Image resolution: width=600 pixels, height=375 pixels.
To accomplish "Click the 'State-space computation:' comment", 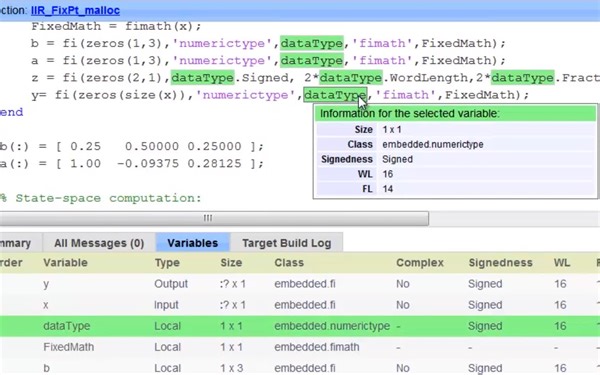I will point(108,198).
